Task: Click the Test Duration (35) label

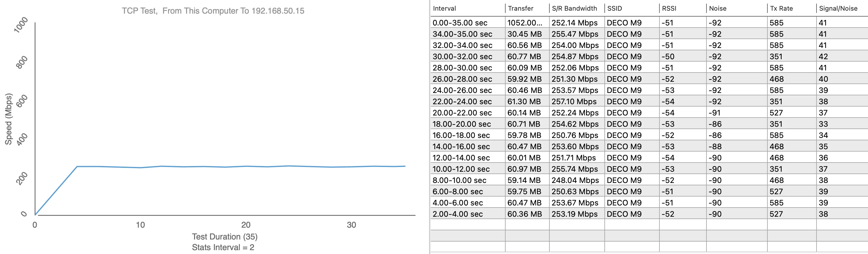Action: point(225,237)
